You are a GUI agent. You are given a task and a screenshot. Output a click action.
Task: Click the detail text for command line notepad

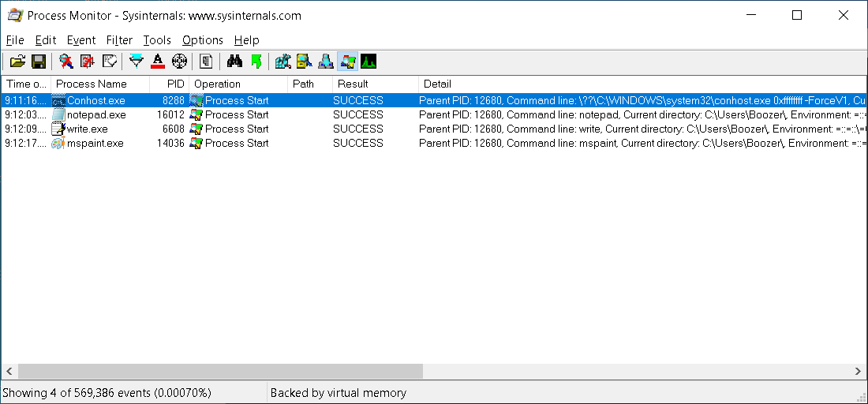pos(643,114)
